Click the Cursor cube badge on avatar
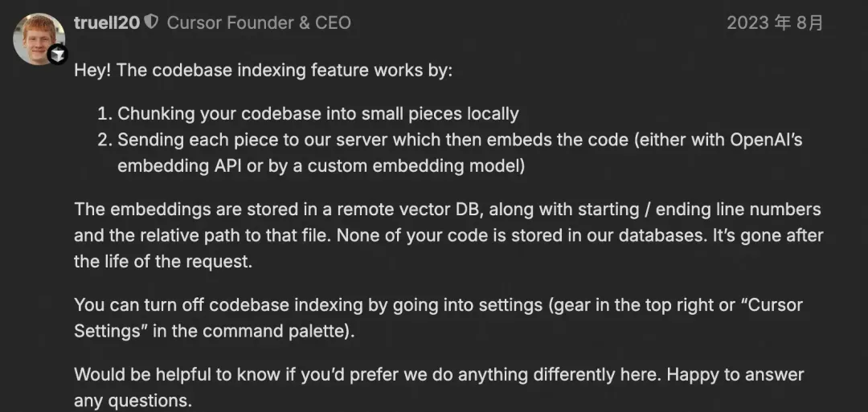 coord(58,55)
